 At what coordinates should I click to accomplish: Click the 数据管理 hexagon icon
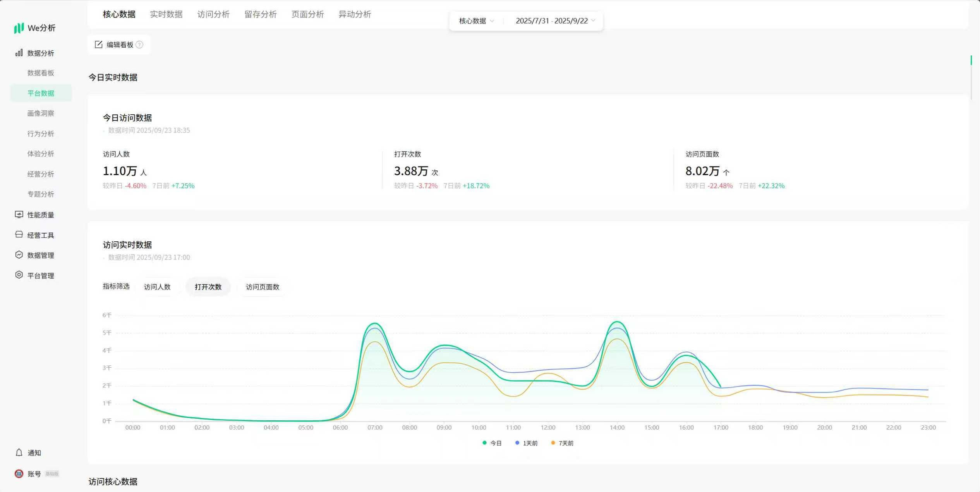pos(19,255)
